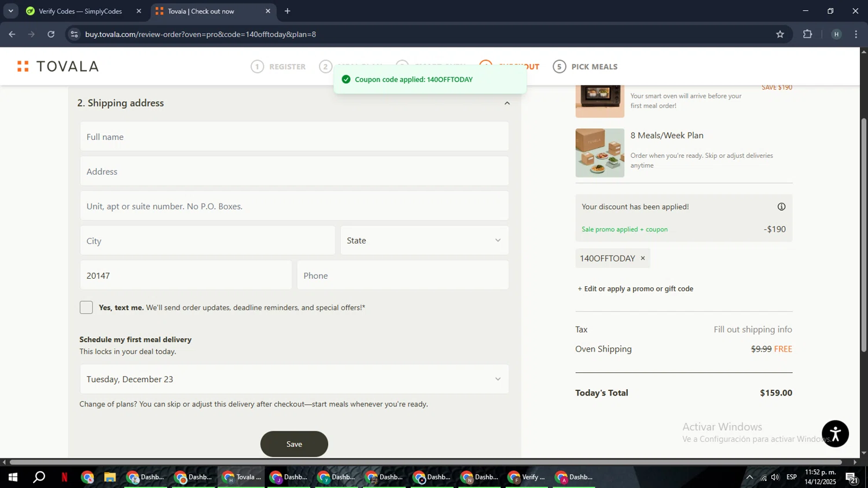Show hidden system tray icons
Viewport: 868px width, 488px height.
(749, 478)
